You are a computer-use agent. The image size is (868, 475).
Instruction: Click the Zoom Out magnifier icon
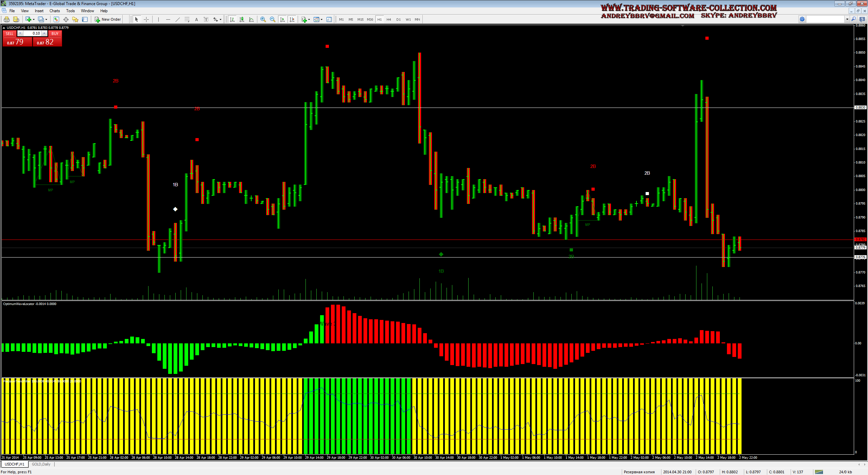point(272,19)
